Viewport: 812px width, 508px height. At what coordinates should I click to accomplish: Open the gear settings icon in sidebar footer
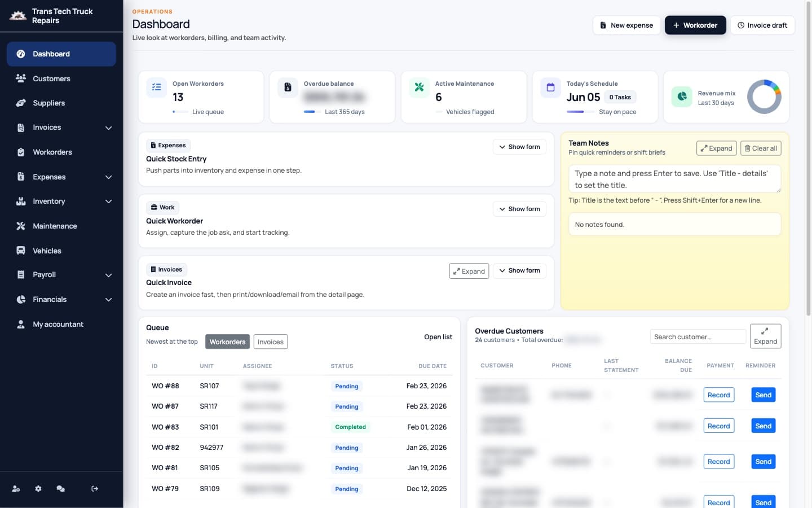click(x=38, y=489)
